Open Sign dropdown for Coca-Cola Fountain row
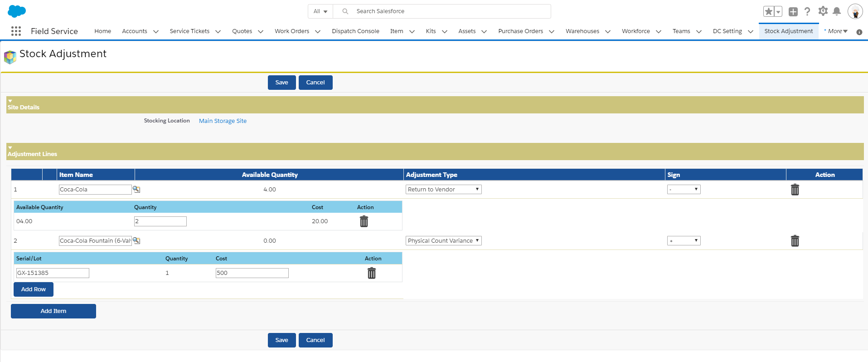The width and height of the screenshot is (868, 362). (x=684, y=241)
